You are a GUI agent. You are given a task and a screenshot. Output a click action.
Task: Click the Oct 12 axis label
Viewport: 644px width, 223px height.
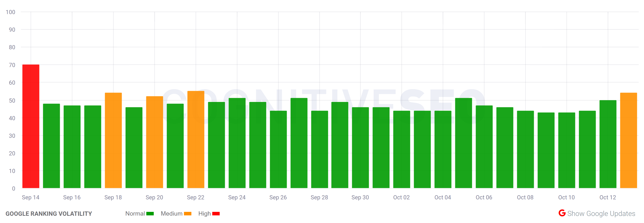pos(608,197)
